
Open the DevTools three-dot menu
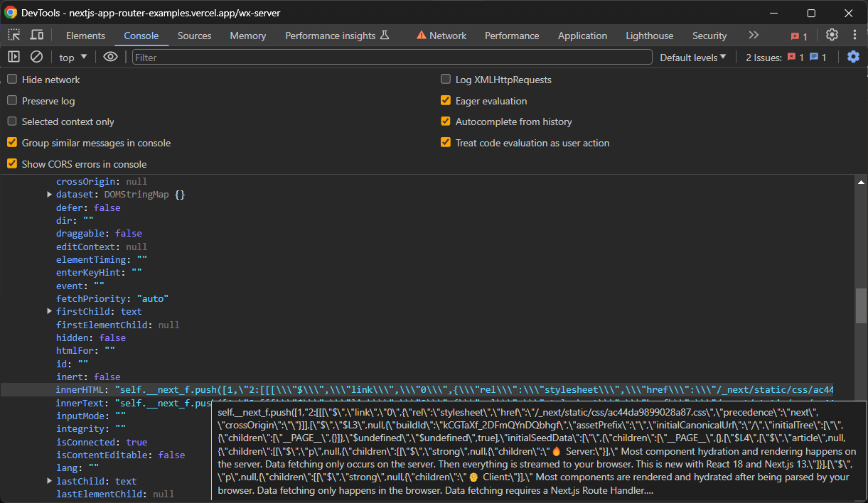(x=854, y=36)
